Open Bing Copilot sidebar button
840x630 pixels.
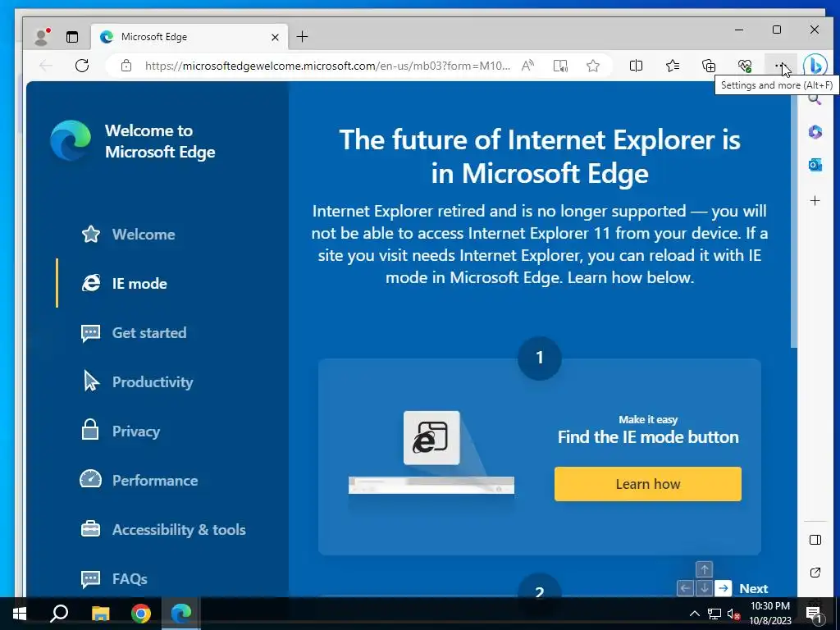815,66
